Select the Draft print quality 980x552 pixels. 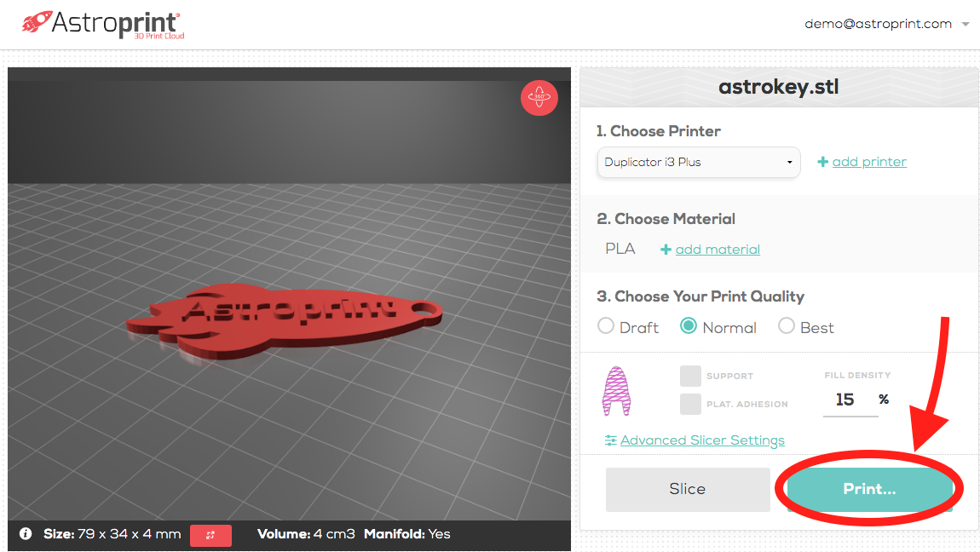tap(606, 326)
